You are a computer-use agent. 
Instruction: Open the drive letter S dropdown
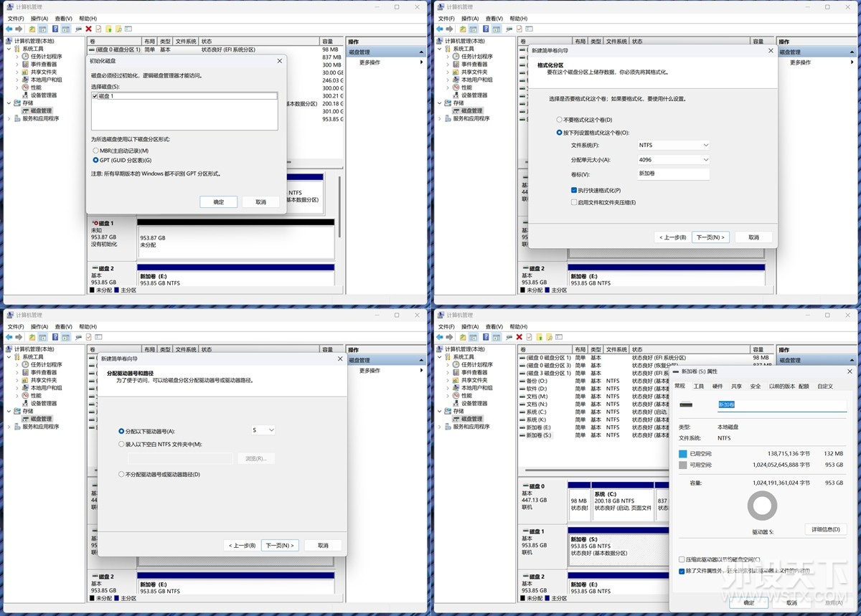tap(263, 430)
